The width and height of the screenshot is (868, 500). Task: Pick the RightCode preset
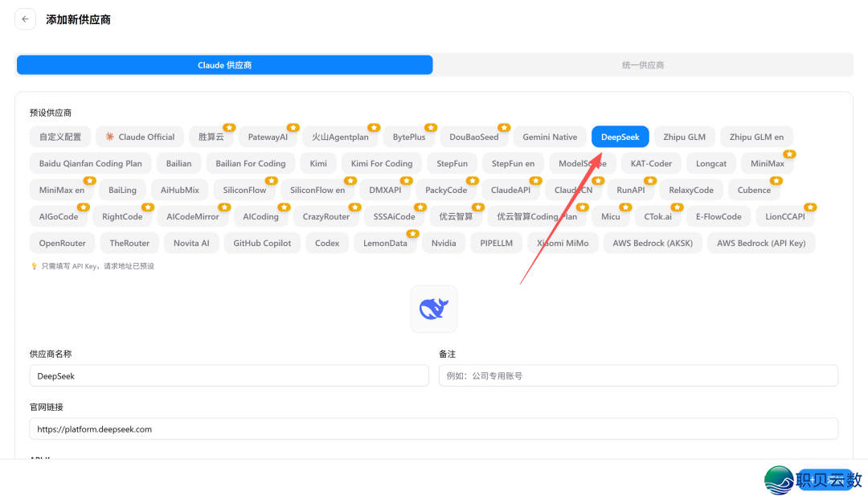(122, 216)
